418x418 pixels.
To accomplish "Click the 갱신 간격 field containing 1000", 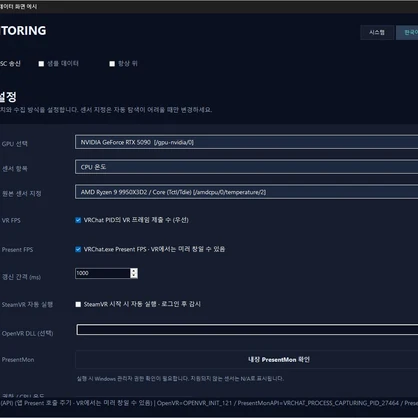I will pyautogui.click(x=103, y=273).
